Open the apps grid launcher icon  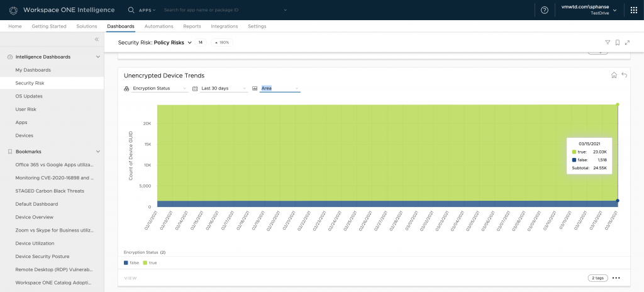pyautogui.click(x=634, y=10)
